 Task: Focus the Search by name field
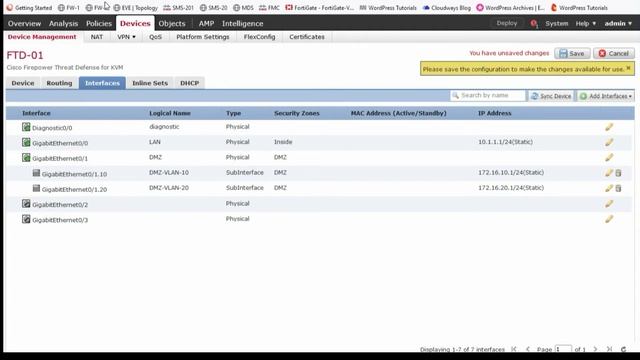488,96
